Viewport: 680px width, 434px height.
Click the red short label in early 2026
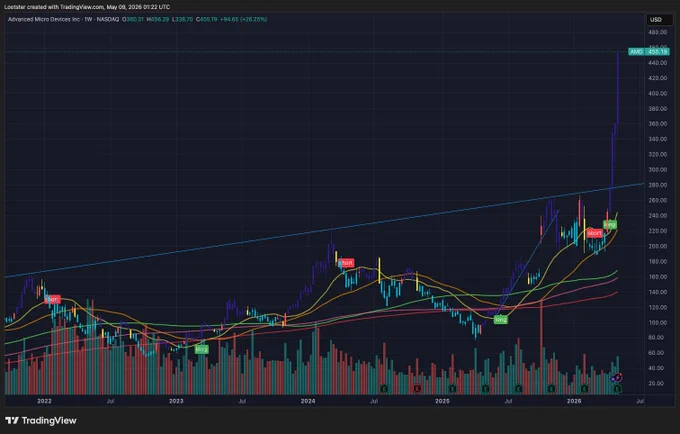(594, 233)
